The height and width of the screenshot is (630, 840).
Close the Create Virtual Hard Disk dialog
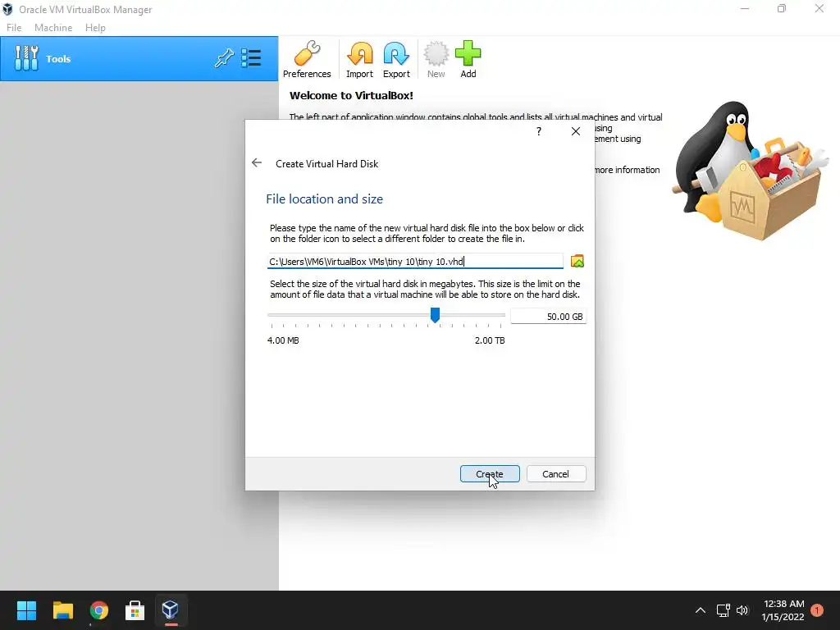point(575,131)
